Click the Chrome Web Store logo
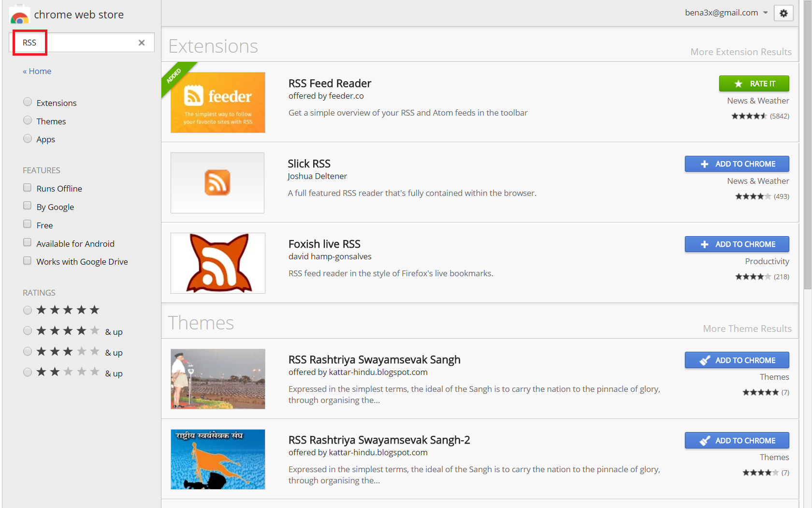The width and height of the screenshot is (812, 508). tap(19, 15)
